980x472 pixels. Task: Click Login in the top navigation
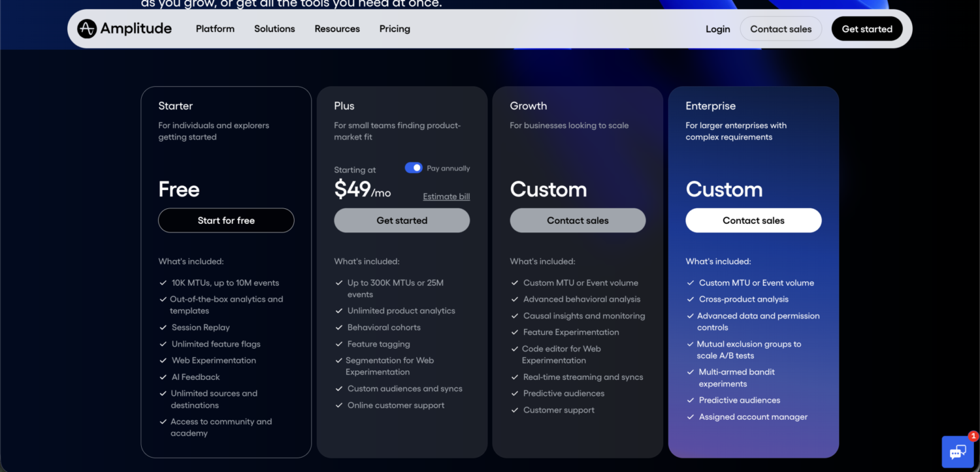717,29
